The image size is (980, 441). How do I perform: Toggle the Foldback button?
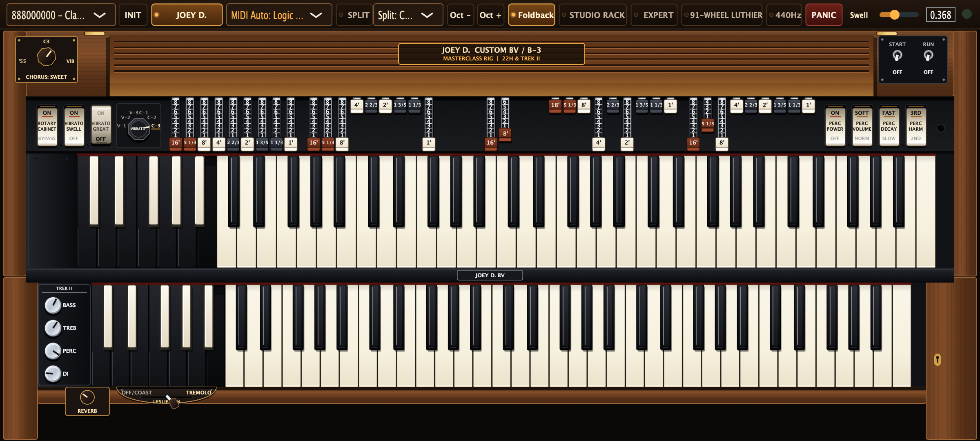click(x=532, y=15)
